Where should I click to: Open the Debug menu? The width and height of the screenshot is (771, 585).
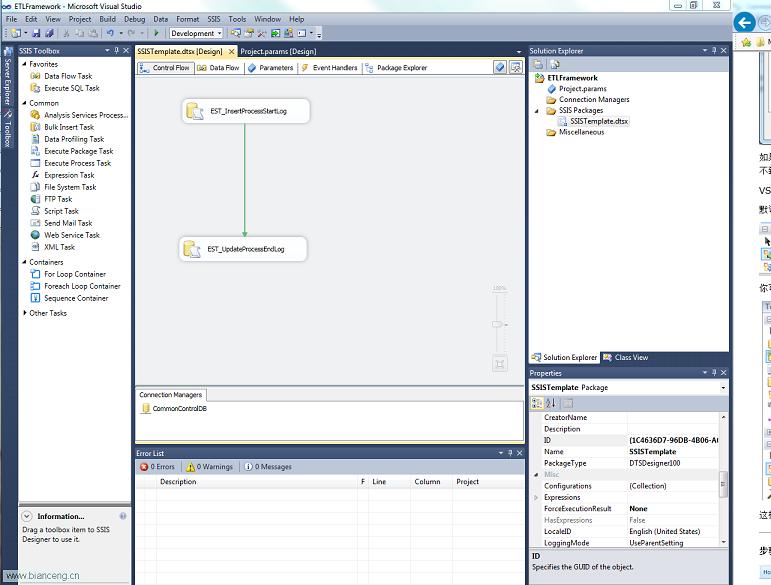click(134, 19)
